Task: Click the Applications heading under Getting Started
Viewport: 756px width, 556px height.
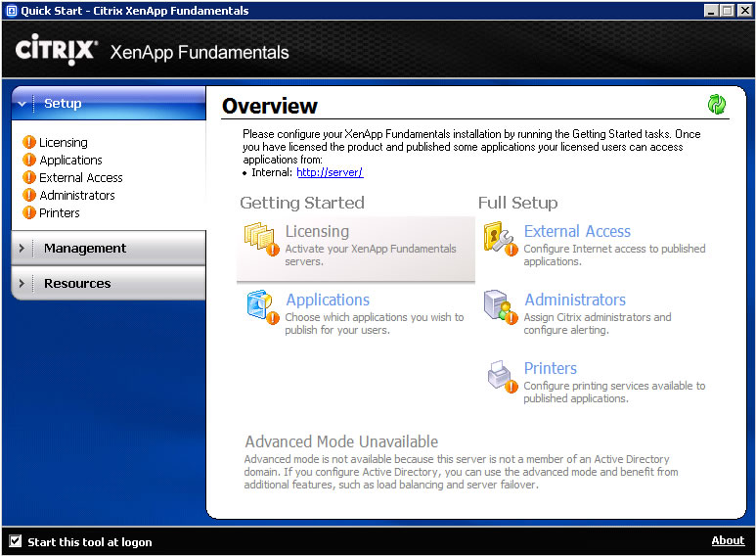Action: (328, 300)
